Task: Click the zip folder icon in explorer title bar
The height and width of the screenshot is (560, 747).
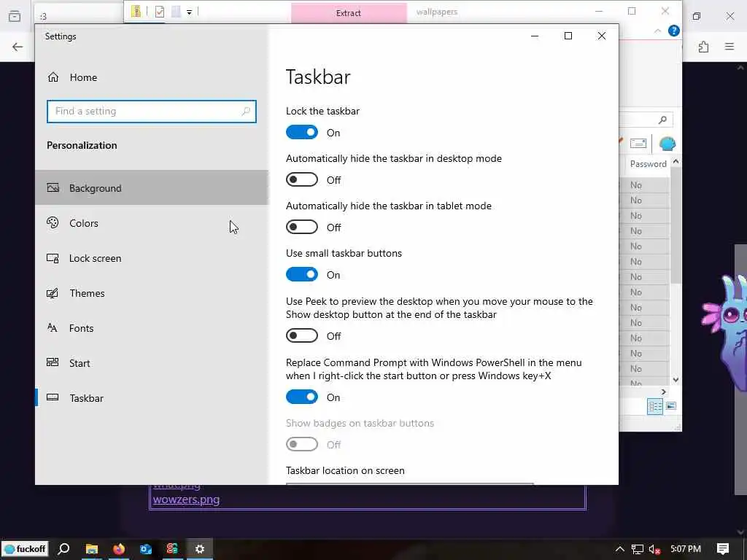Action: 136,12
